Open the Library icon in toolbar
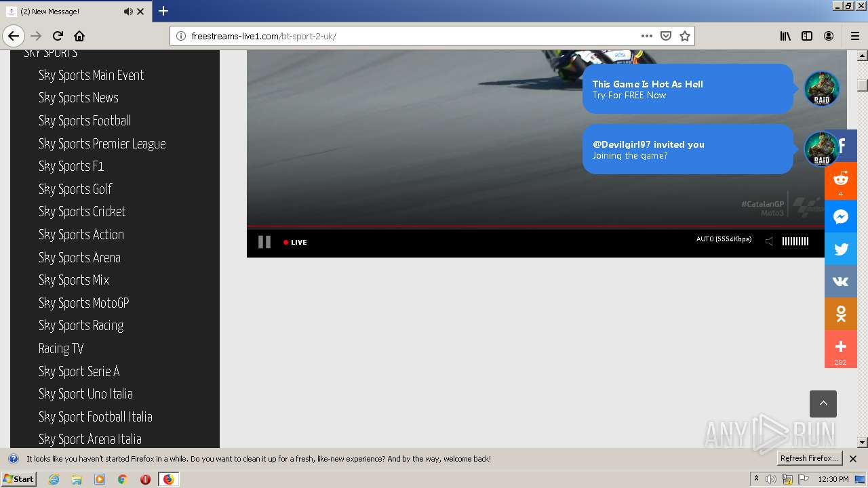 tap(785, 36)
